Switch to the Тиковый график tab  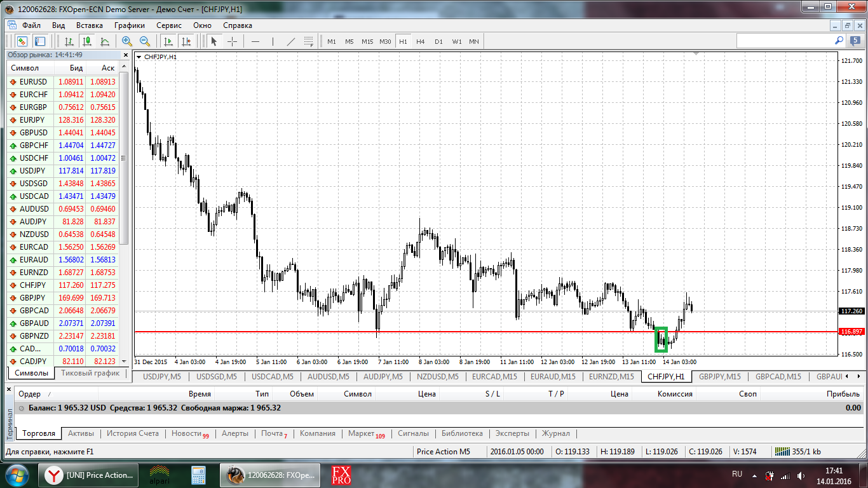point(90,373)
